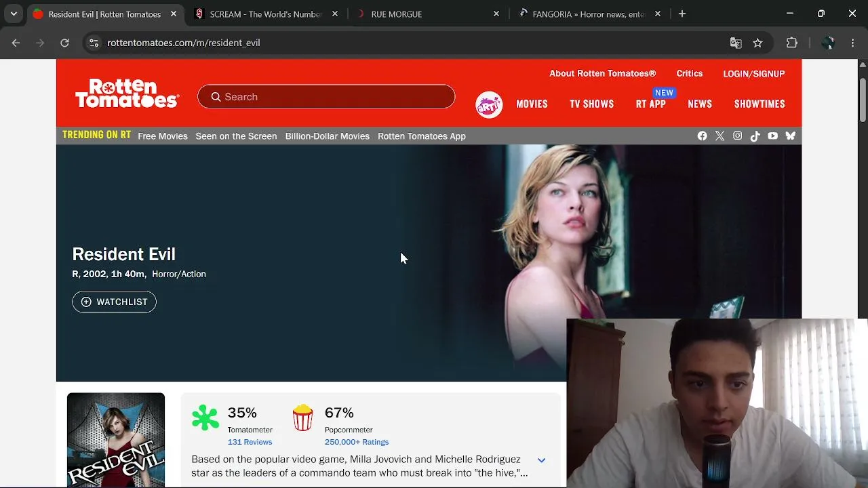Click the 67% Popcornmeter score
This screenshot has width=868, height=488.
(339, 413)
